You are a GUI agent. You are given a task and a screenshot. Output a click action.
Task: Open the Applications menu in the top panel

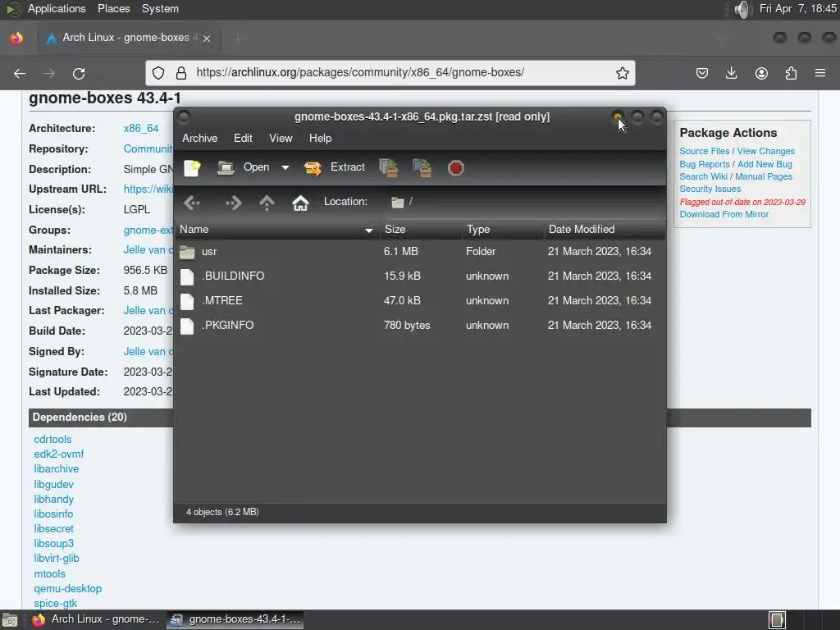coord(57,8)
